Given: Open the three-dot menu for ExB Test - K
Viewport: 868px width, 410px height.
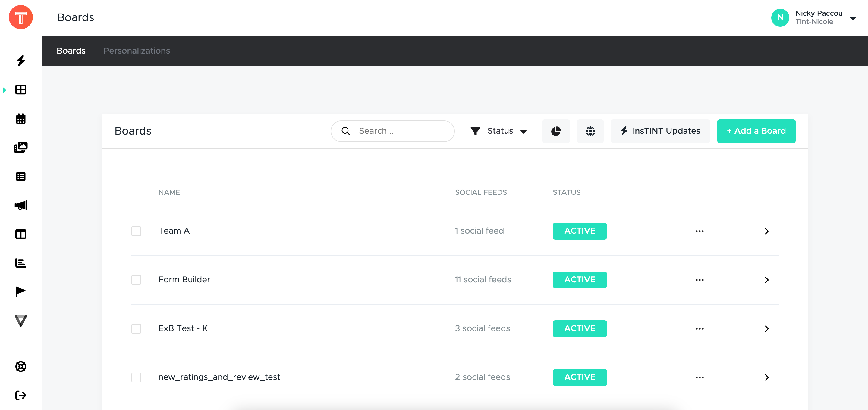Looking at the screenshot, I should (x=700, y=329).
